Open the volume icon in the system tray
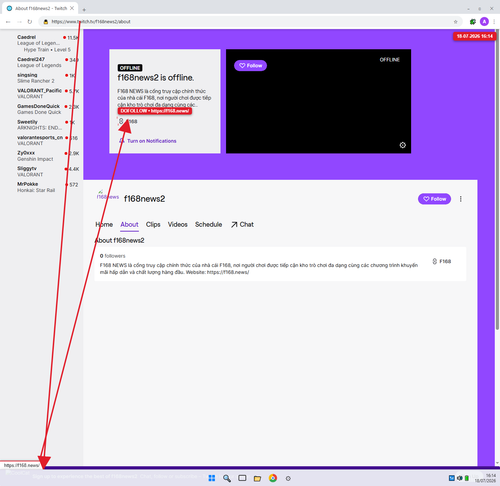 pos(460,478)
